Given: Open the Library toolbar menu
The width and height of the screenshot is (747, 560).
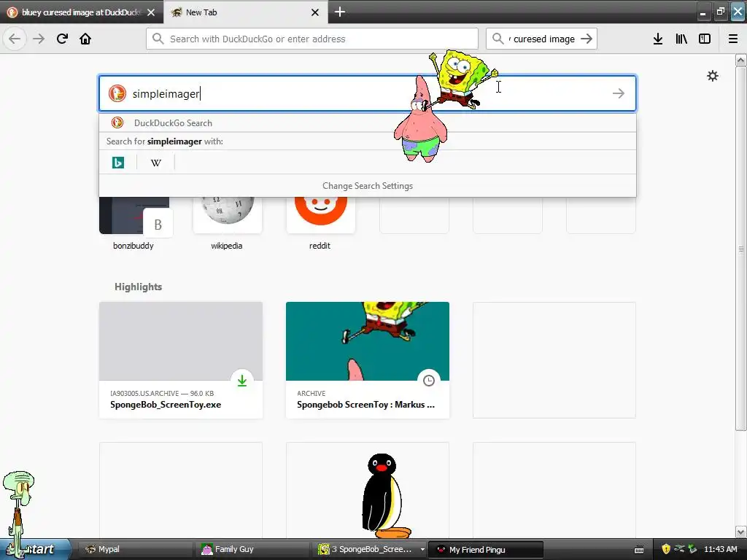Looking at the screenshot, I should (x=681, y=39).
